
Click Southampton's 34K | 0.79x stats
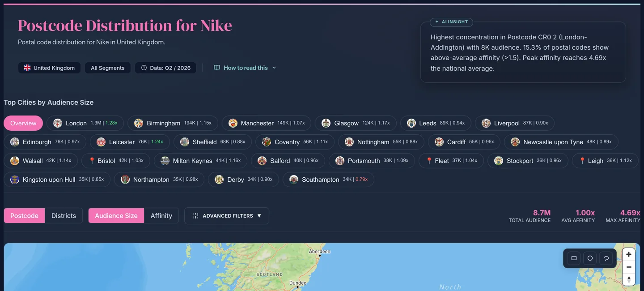click(x=355, y=180)
